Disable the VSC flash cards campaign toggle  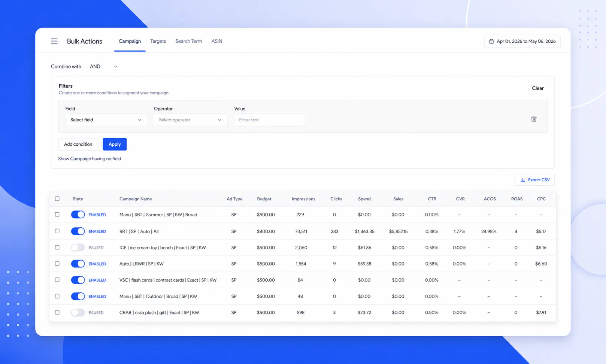tap(78, 280)
